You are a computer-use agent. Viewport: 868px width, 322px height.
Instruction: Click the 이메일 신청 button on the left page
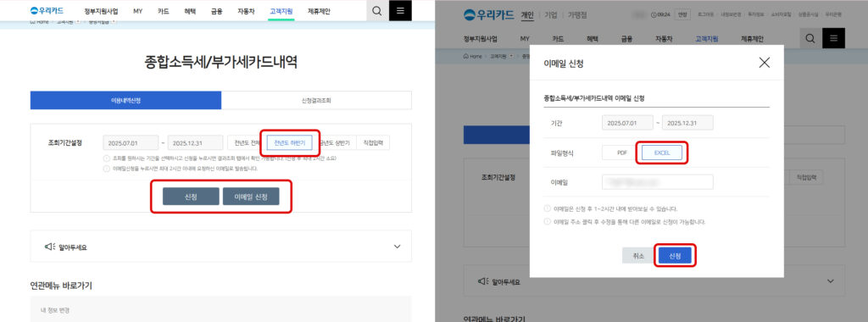(x=251, y=197)
